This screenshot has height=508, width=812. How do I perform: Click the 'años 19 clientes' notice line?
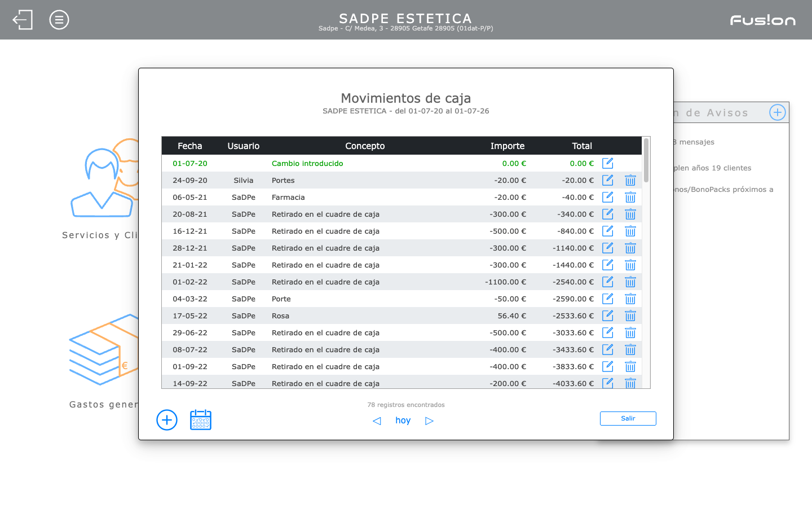point(712,168)
